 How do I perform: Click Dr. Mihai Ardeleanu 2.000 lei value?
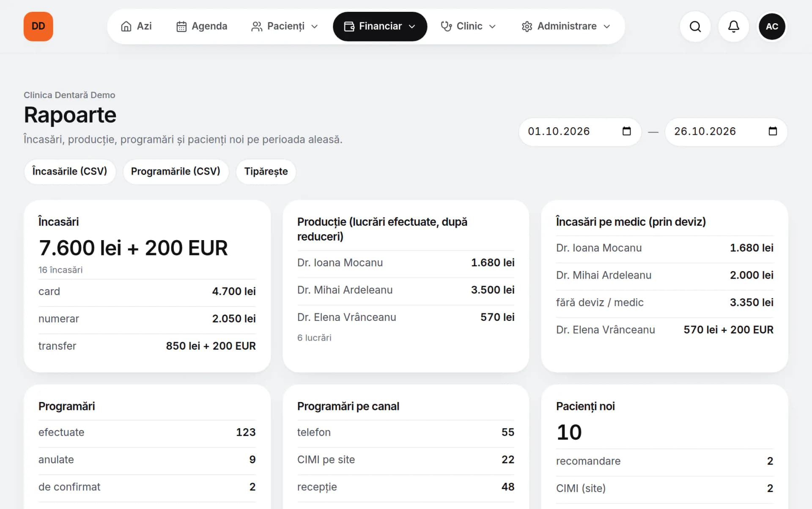[x=752, y=275]
